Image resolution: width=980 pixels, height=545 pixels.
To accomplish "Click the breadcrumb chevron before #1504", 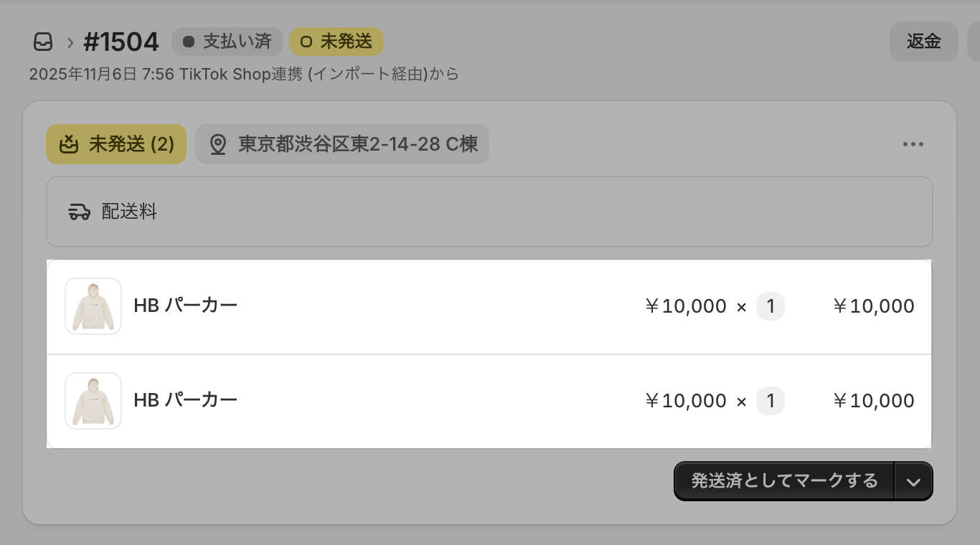I will 70,42.
